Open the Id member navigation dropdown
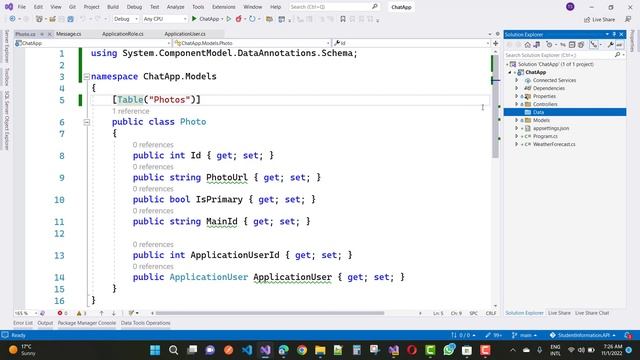Viewport: 640px width, 360px height. [411, 43]
